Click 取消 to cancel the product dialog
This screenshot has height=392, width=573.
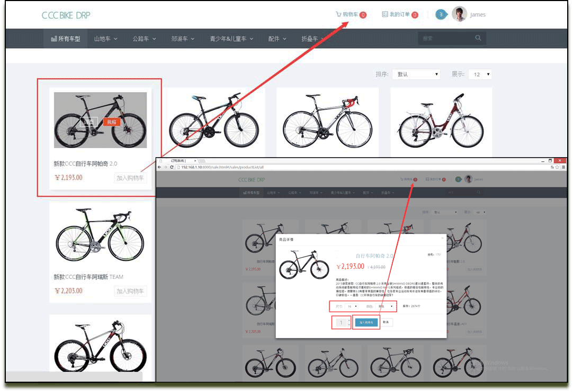386,322
